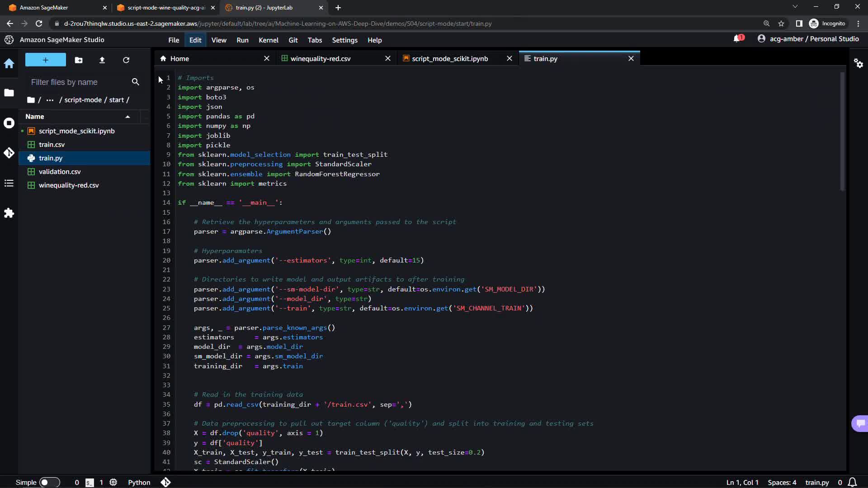Switch to the script_mode_scikit.ipynb tab
This screenshot has height=488, width=868.
(x=449, y=59)
